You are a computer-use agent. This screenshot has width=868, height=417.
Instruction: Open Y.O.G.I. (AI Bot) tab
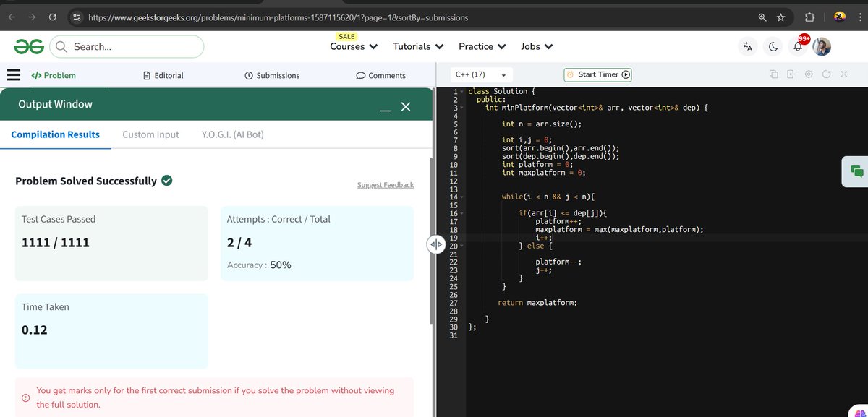[233, 134]
